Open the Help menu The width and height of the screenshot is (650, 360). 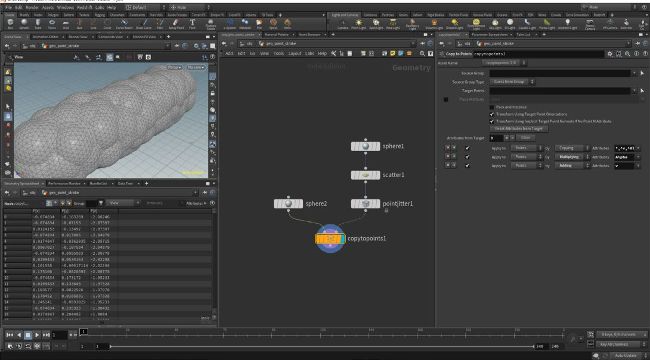coord(112,8)
